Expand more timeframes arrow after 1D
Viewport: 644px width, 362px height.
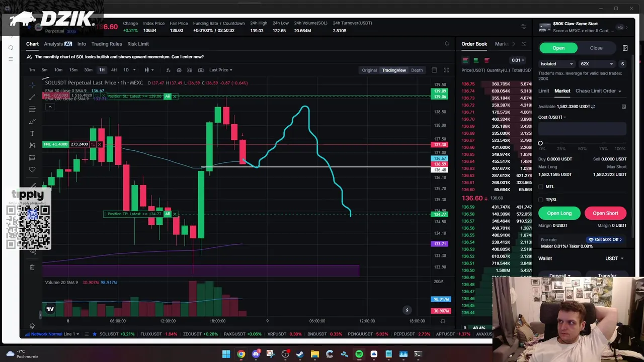click(134, 70)
